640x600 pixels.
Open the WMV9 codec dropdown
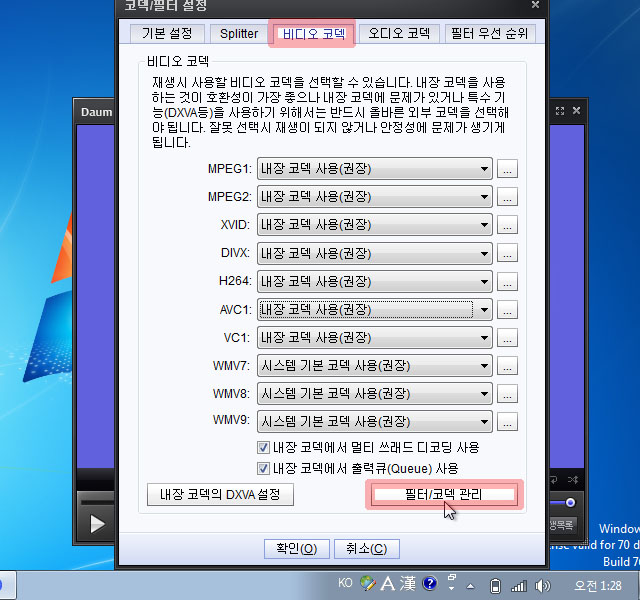484,422
